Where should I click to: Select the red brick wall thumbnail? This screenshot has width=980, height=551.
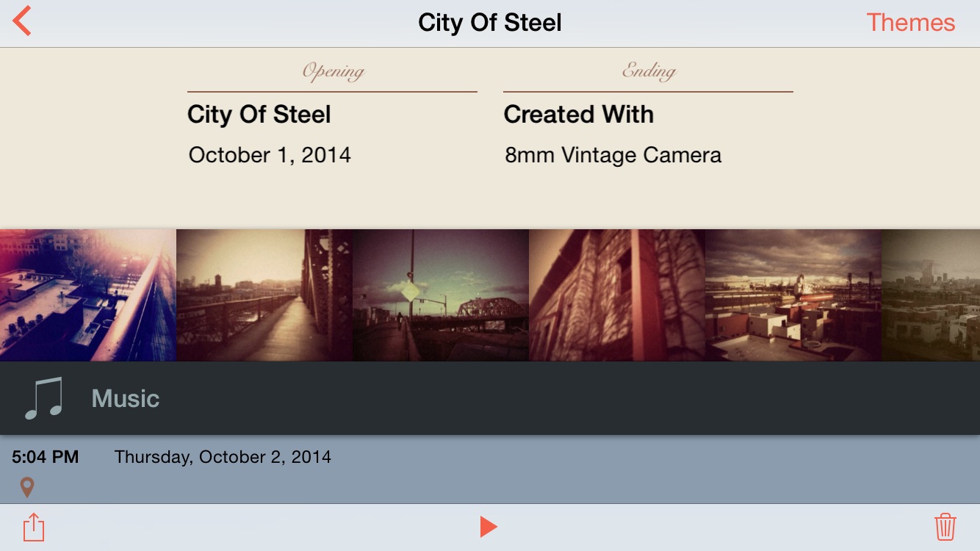pyautogui.click(x=617, y=295)
